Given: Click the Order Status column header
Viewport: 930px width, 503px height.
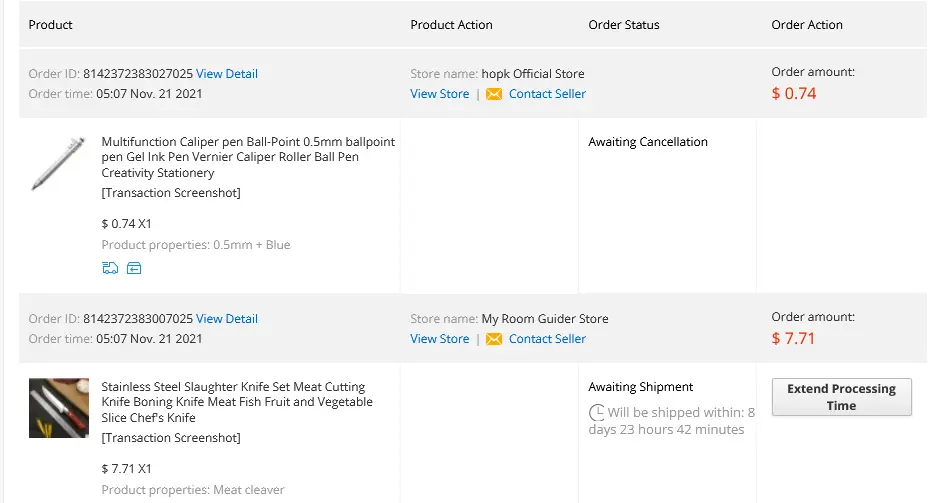Looking at the screenshot, I should 623,25.
